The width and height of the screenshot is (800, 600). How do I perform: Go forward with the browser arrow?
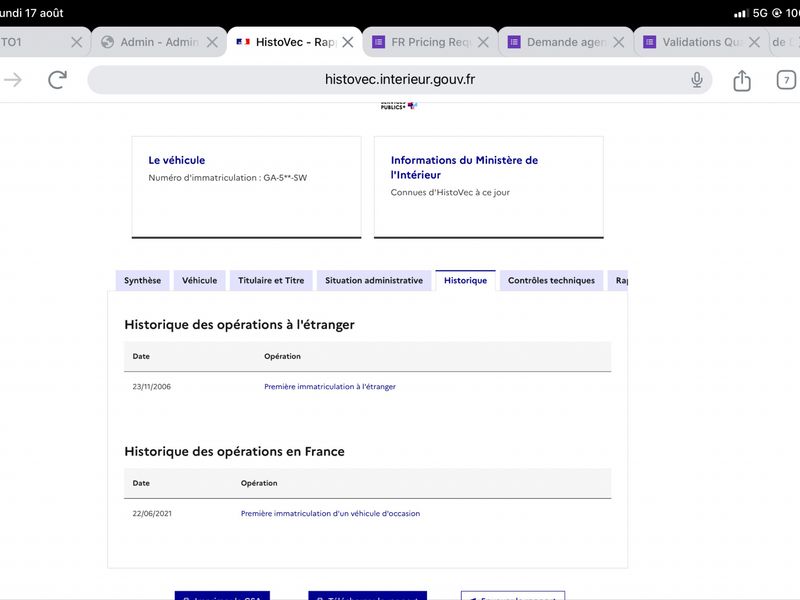pos(13,80)
